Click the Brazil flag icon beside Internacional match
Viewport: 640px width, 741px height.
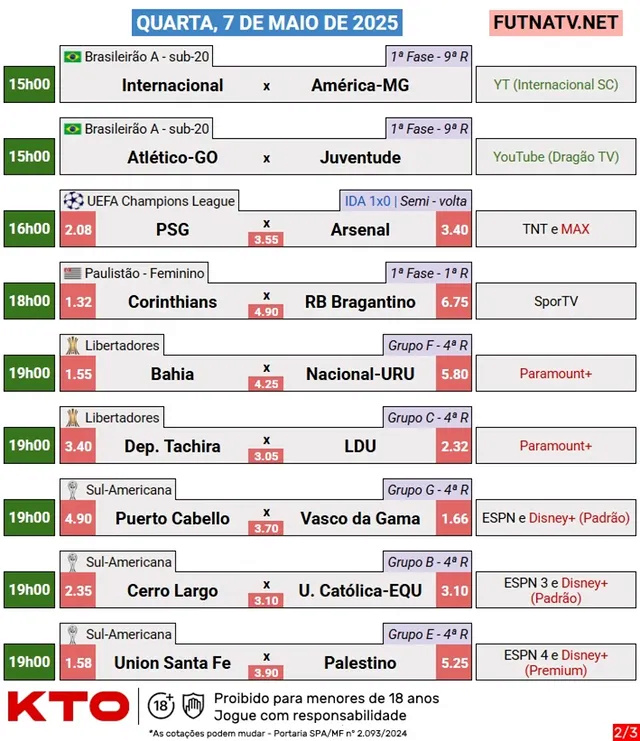72,57
